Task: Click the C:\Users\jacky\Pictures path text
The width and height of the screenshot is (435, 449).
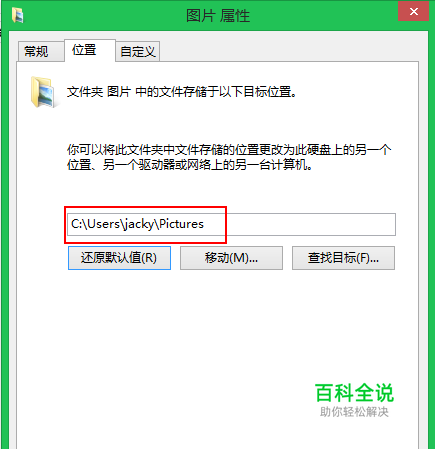Action: coord(137,224)
